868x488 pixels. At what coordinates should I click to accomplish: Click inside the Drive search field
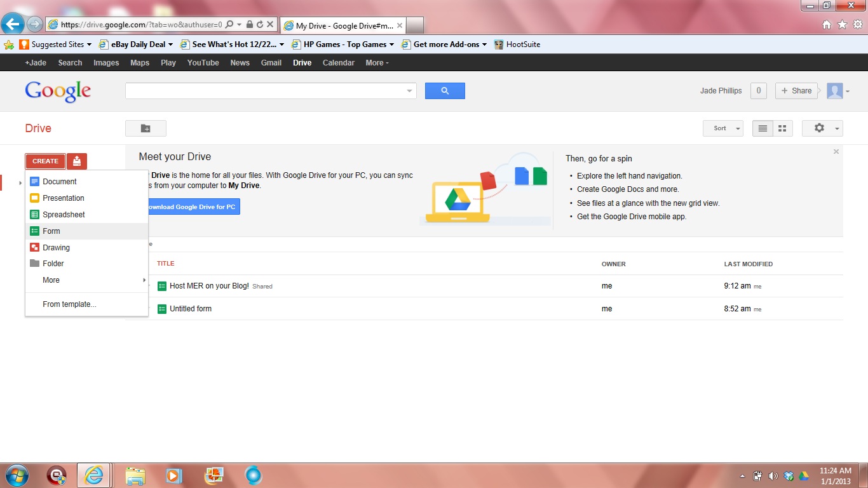(x=265, y=91)
